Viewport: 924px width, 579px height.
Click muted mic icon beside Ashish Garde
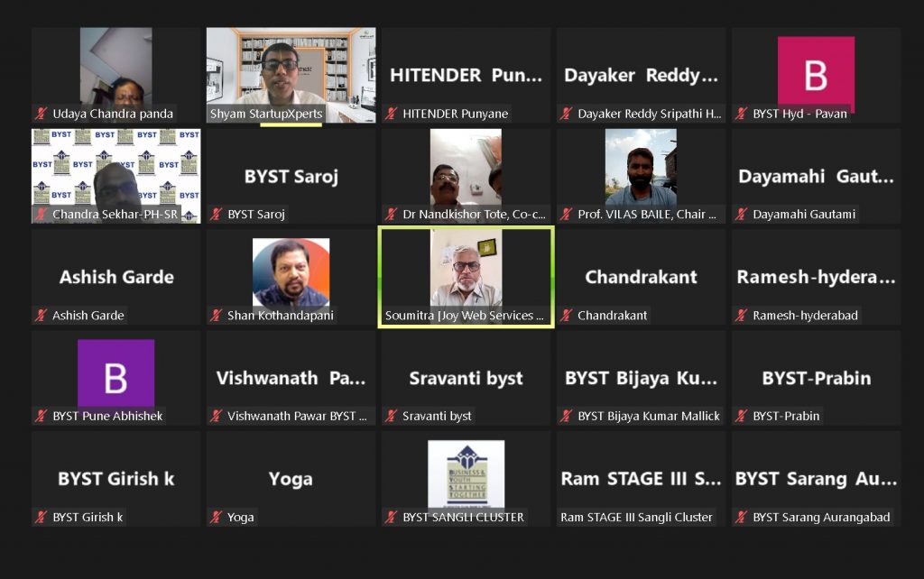[x=42, y=315]
